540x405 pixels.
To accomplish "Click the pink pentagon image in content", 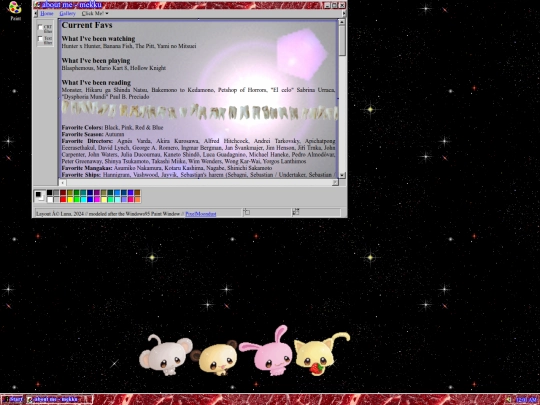I will point(301,54).
